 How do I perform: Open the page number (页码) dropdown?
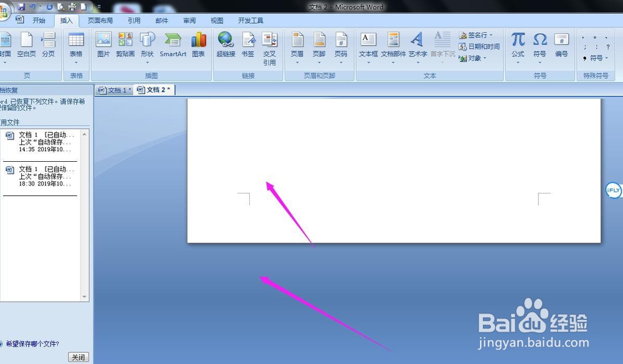341,49
